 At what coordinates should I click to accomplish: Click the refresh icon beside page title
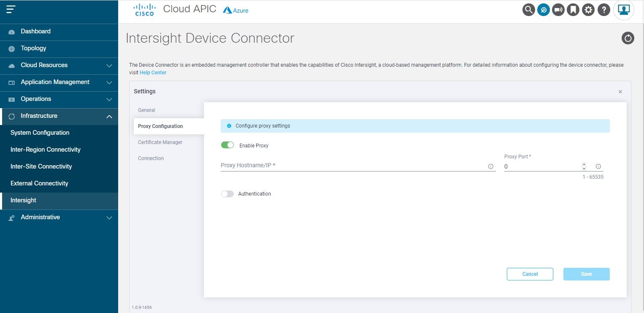628,38
